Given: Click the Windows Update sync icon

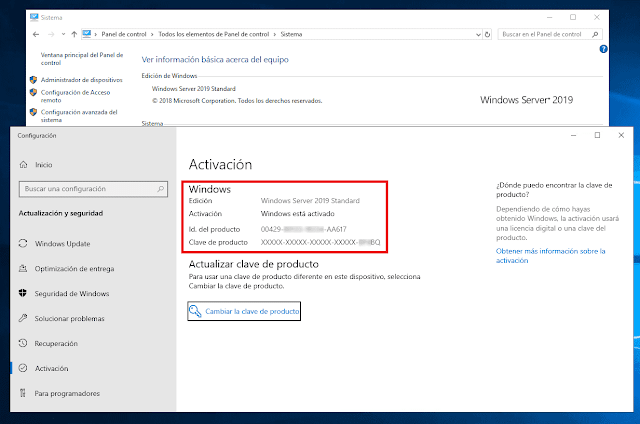Looking at the screenshot, I should [23, 243].
